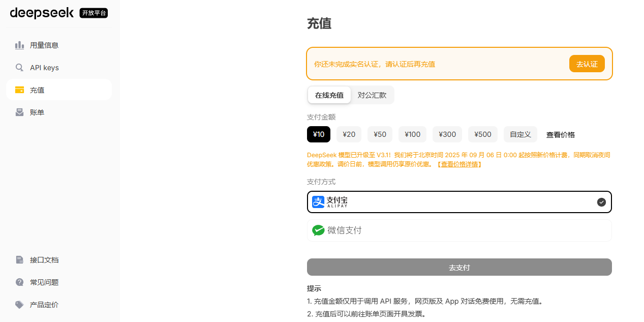Click the 用量信息 bar chart icon
The image size is (644, 322).
point(19,45)
